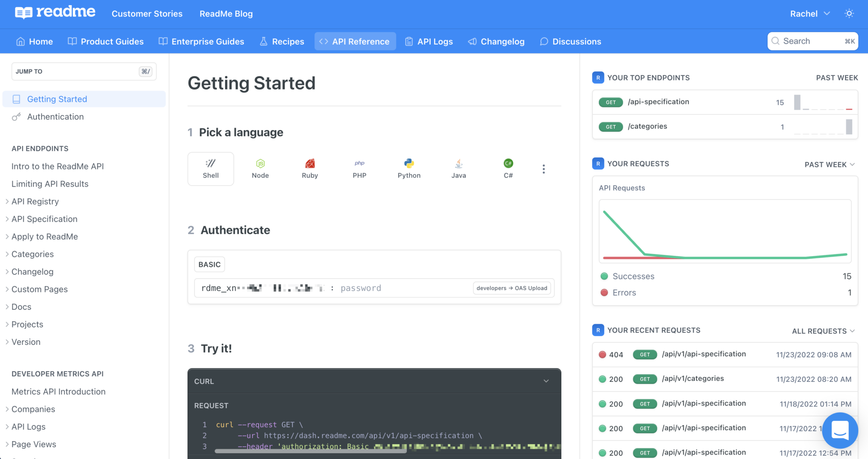Collapse the CURL request panel
Screen dimensions: 868x459
(x=546, y=381)
